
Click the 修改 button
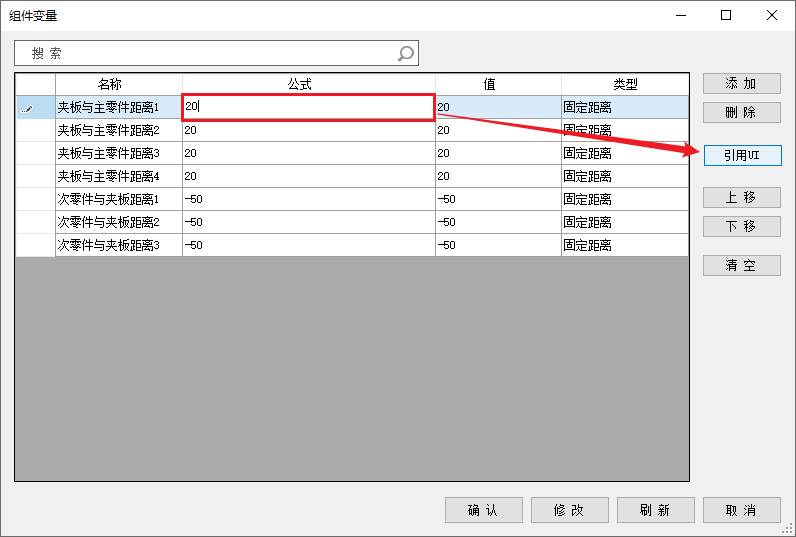tap(570, 510)
